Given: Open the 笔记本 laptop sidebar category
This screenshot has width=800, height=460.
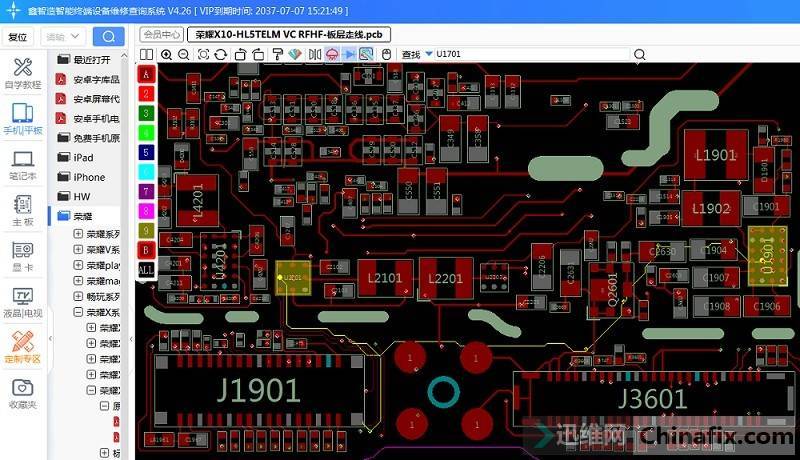Looking at the screenshot, I should click(22, 165).
